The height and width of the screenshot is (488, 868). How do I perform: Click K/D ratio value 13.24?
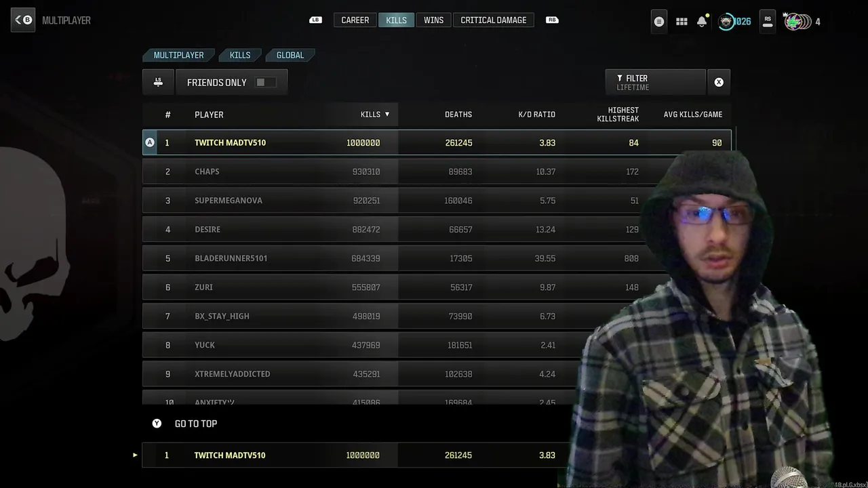coord(545,229)
